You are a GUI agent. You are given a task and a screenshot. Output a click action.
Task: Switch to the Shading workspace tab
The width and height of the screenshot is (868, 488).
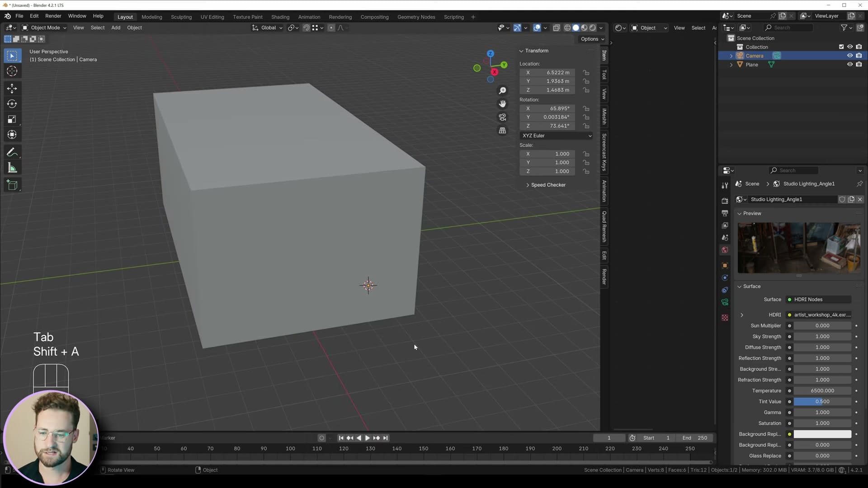(x=280, y=17)
